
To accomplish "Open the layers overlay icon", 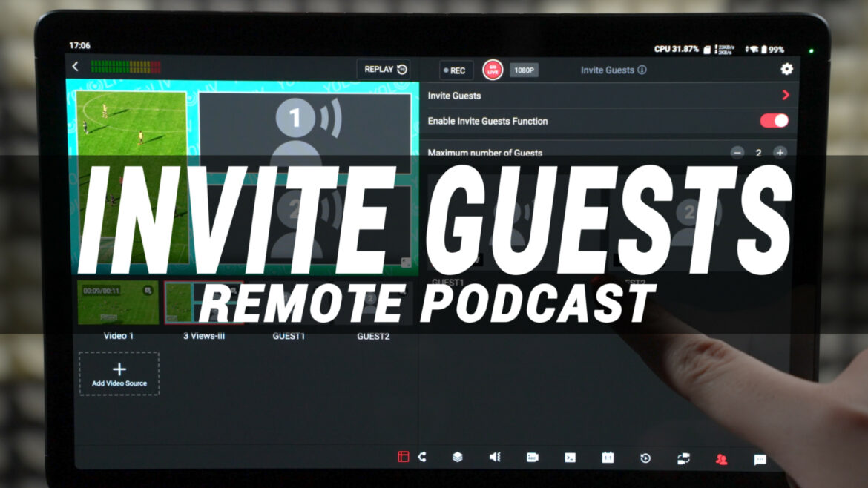I will (457, 457).
